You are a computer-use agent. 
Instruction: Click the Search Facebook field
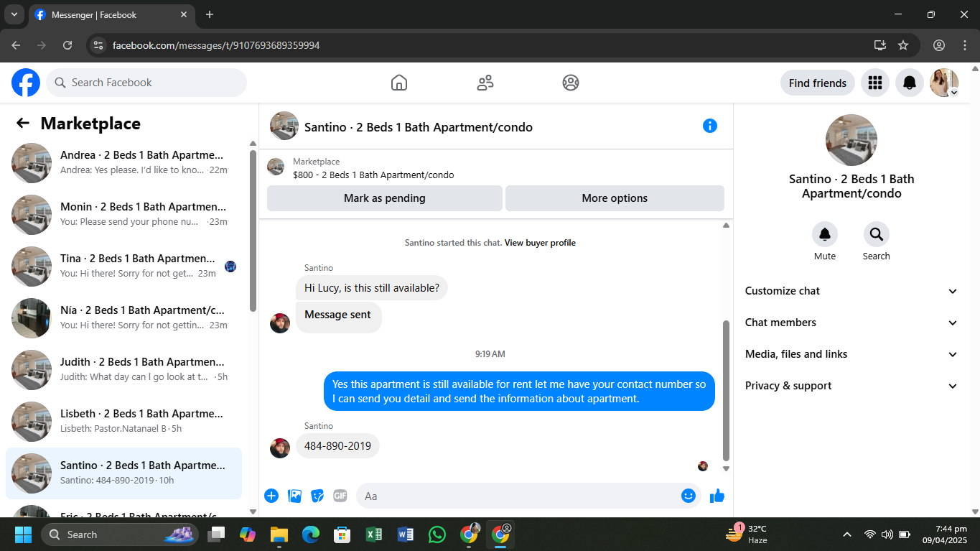point(146,83)
